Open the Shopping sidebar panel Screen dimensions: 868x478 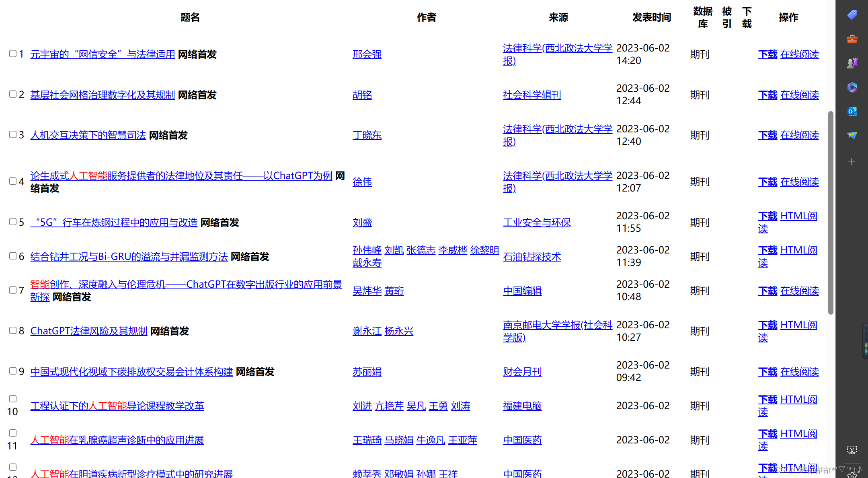click(x=852, y=14)
